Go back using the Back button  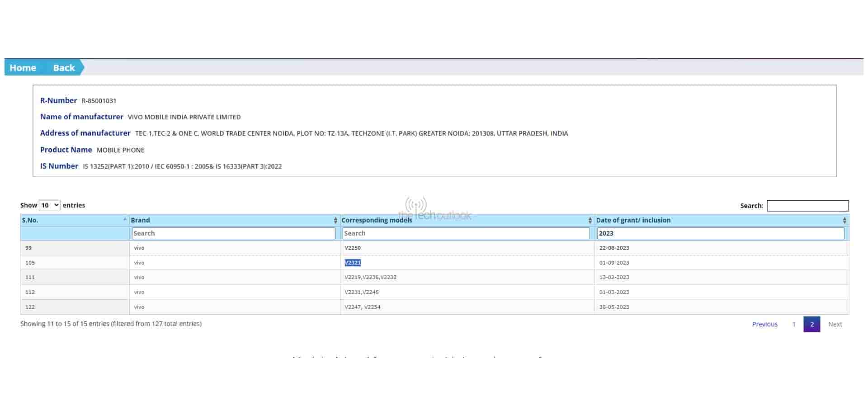64,68
